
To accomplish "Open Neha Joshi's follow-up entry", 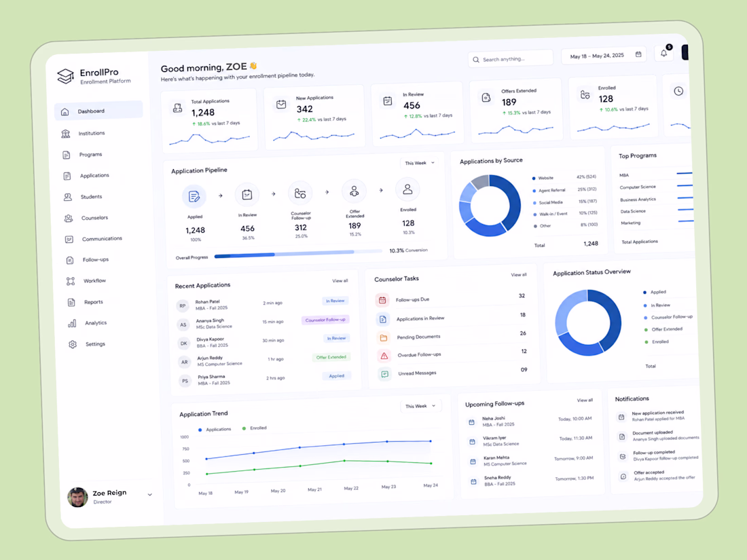I will coord(530,421).
